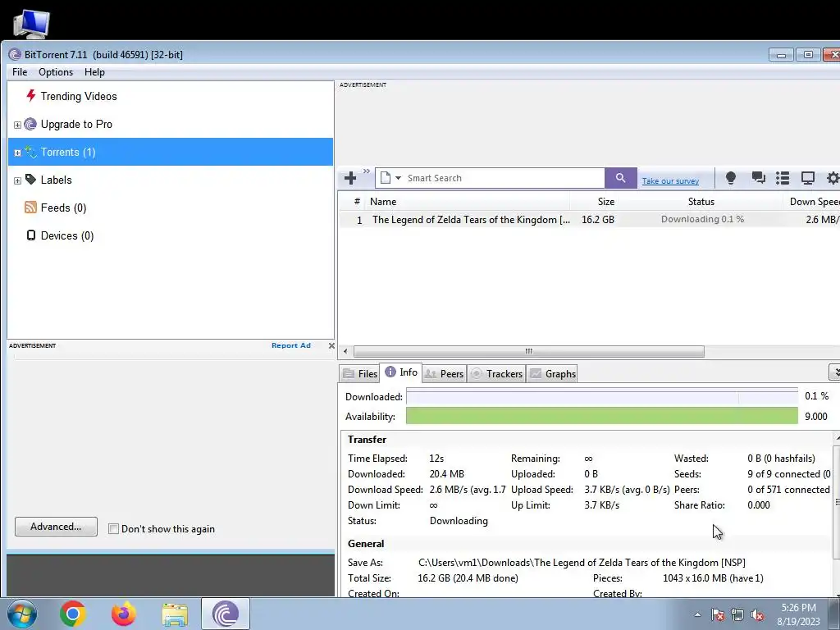The width and height of the screenshot is (840, 630).
Task: Click the Report Ad link
Action: point(291,345)
